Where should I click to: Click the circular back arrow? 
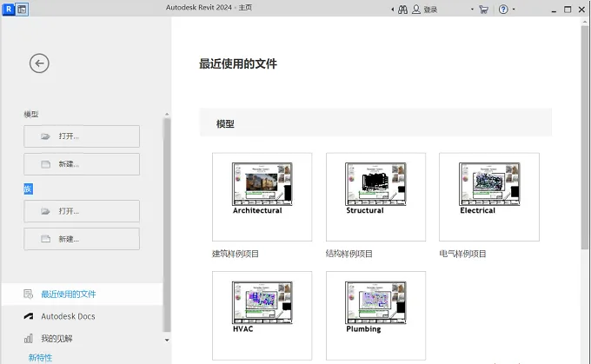pyautogui.click(x=39, y=63)
